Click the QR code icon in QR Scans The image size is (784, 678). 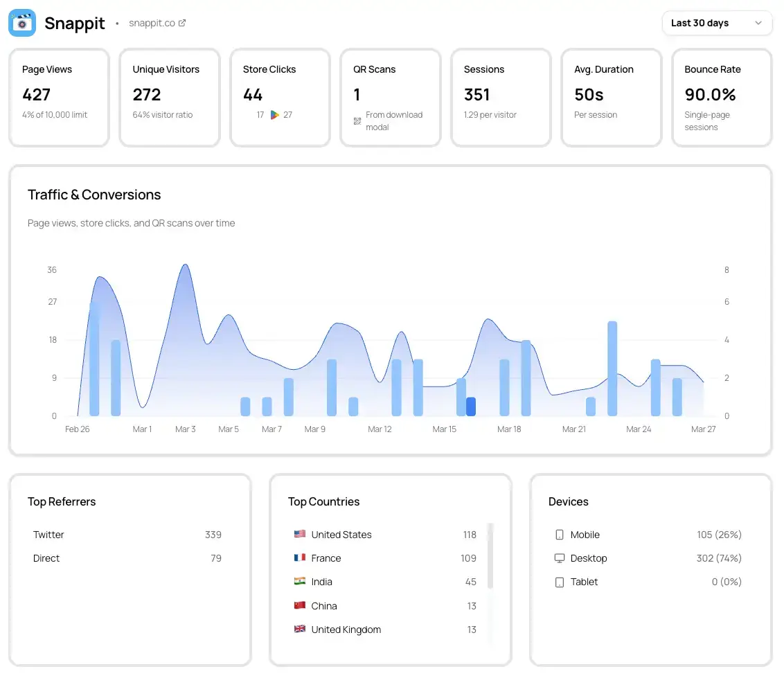(x=357, y=121)
